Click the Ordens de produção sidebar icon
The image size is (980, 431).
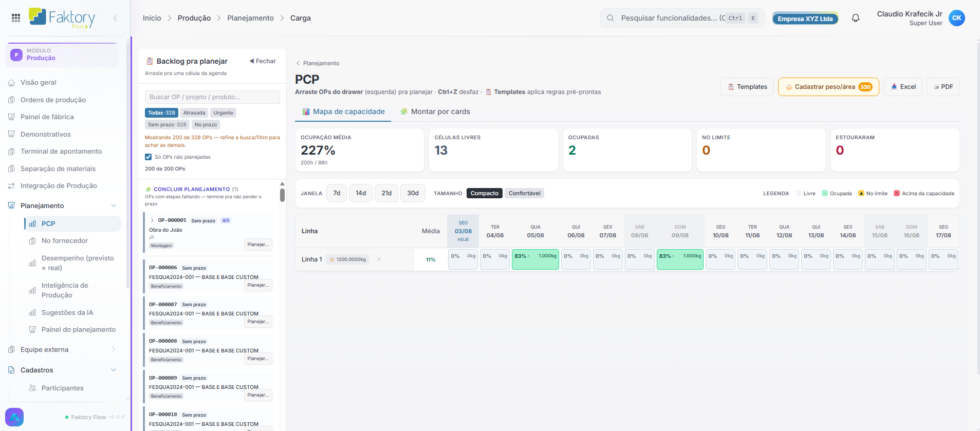click(11, 100)
